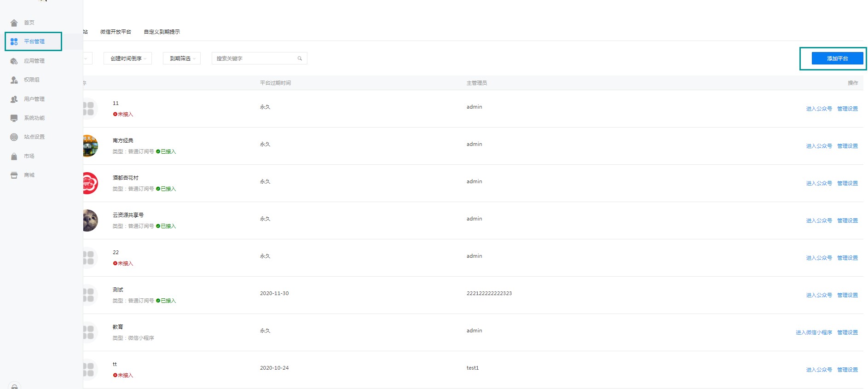The image size is (868, 389).
Task: Open the 到期筛选 filter dropdown
Action: coord(182,58)
